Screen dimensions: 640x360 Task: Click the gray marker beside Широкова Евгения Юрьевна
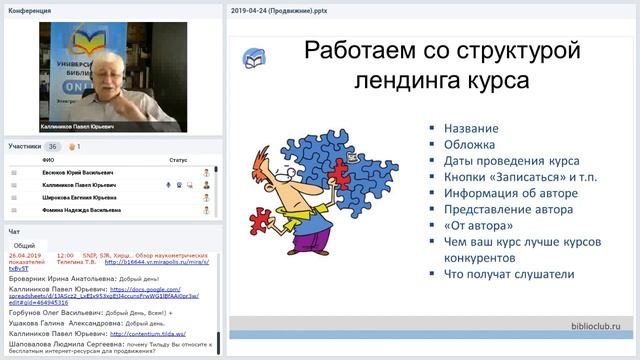point(14,198)
